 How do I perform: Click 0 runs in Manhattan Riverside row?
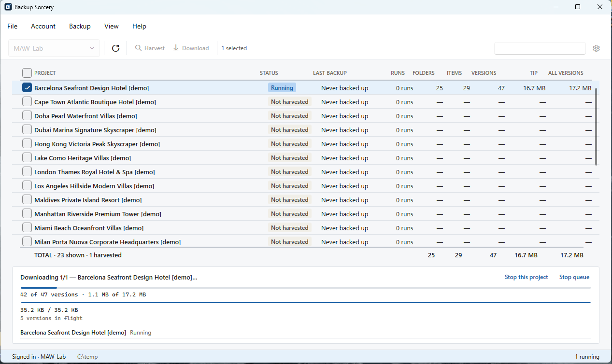pos(404,214)
